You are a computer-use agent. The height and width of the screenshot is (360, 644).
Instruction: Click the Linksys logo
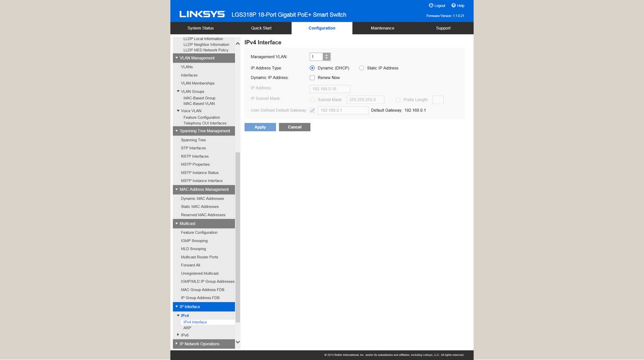202,14
